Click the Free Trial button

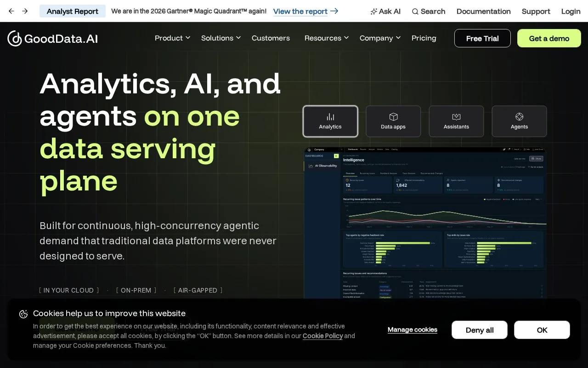click(482, 38)
